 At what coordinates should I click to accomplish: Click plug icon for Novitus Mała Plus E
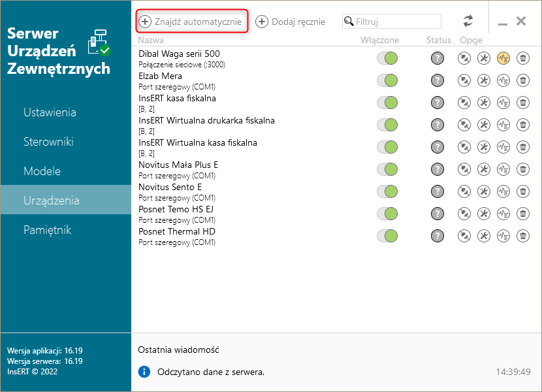464,169
